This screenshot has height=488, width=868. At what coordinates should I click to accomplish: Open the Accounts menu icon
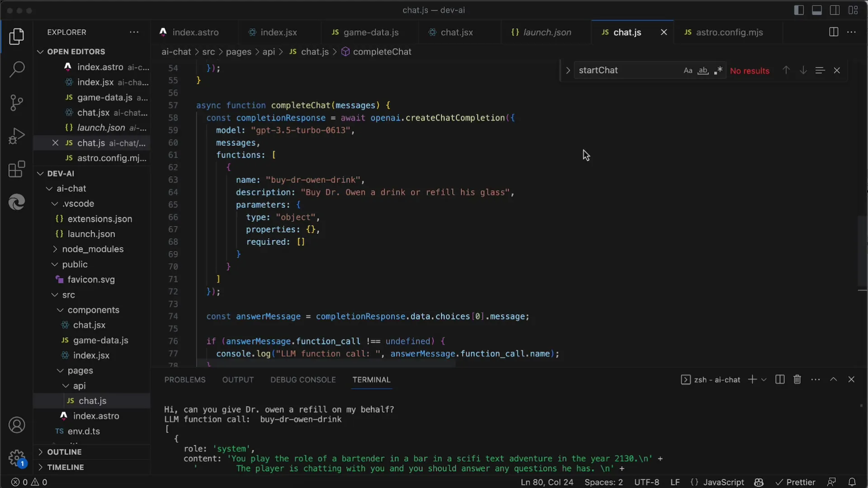[17, 425]
